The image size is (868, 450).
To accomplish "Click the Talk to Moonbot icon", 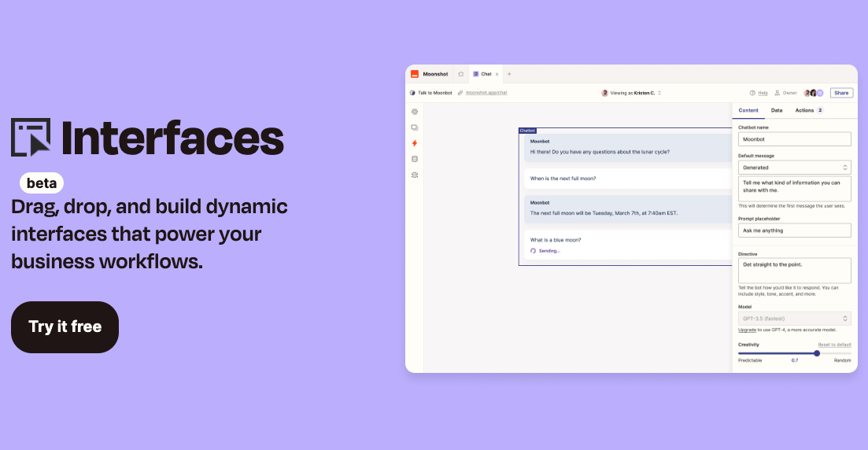I will click(x=412, y=93).
